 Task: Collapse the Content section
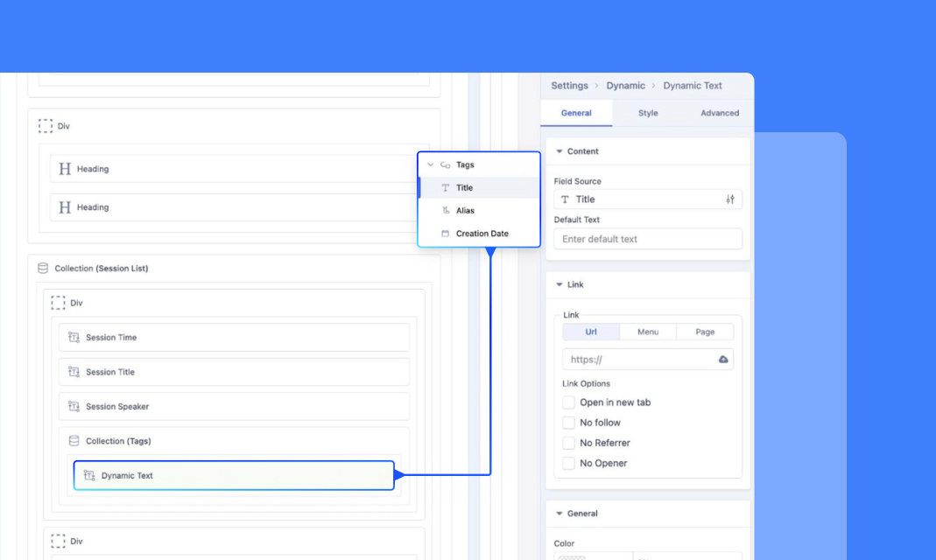point(559,151)
